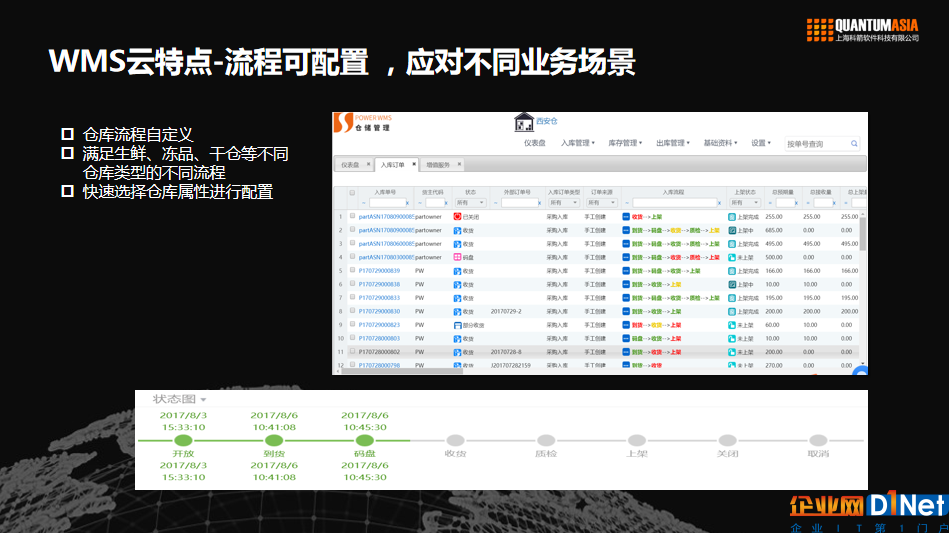The width and height of the screenshot is (949, 533).
Task: Open the 状态 column filter dropdown
Action: pyautogui.click(x=470, y=203)
